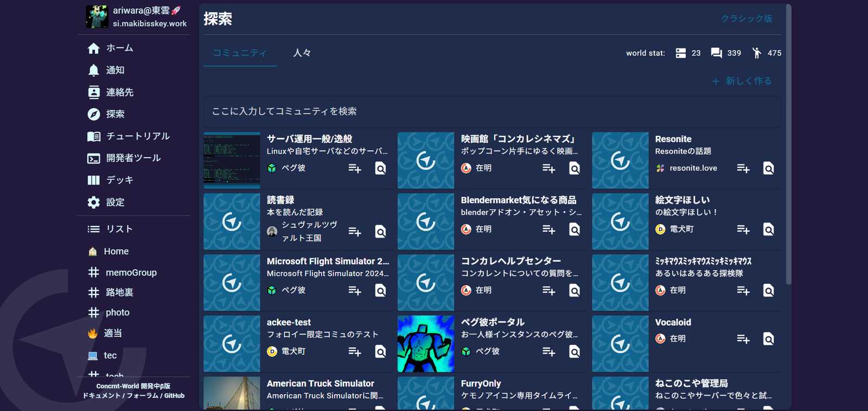Click 新しく作る create button
Viewport: 868px width, 411px height.
click(x=742, y=81)
